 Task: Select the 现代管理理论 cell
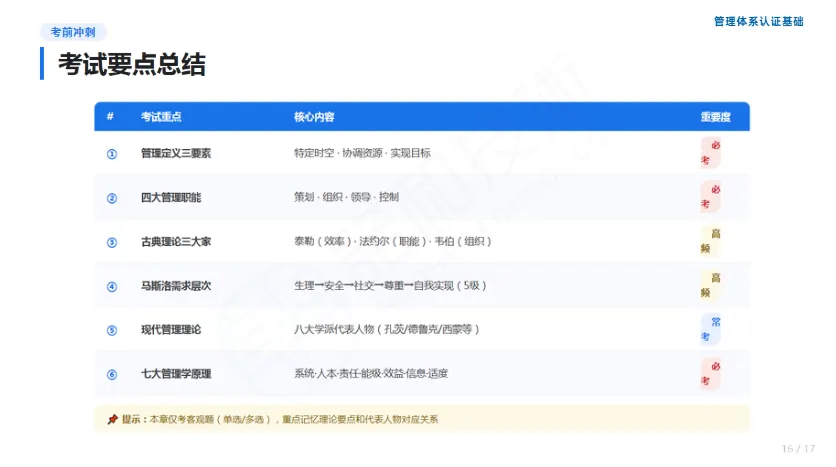[x=171, y=329]
